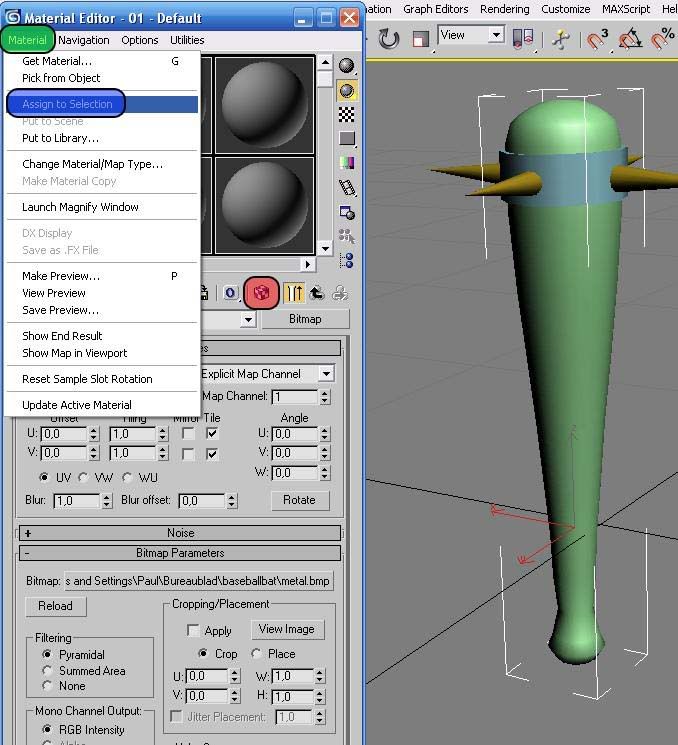Click the Select by Material icon

pos(347,236)
